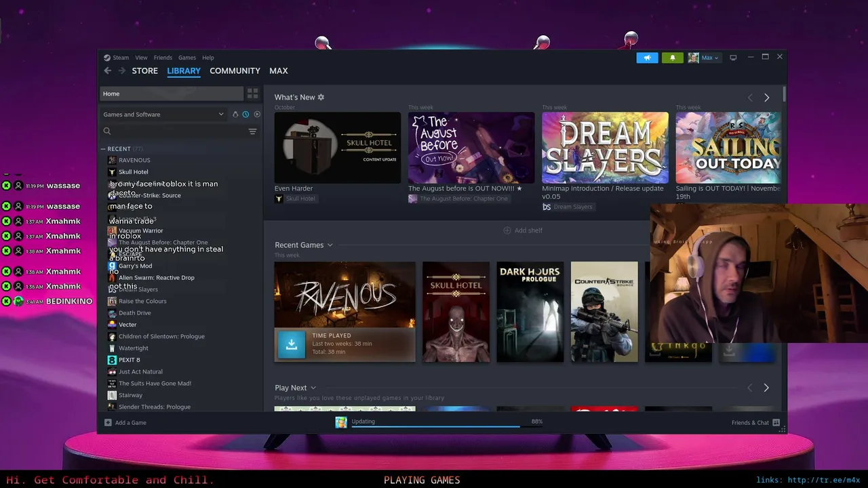Viewport: 868px width, 488px height.
Task: Go back with the left navigation arrow
Action: (107, 70)
